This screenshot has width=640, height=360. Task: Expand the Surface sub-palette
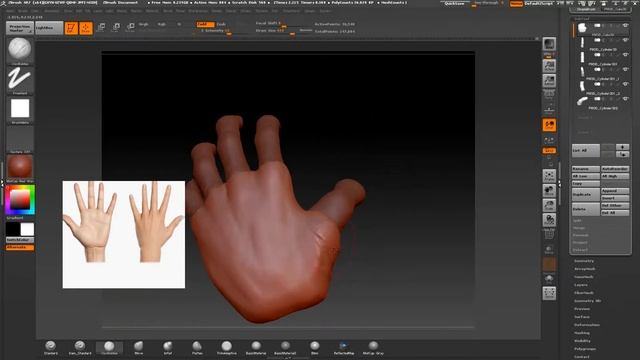tap(582, 317)
